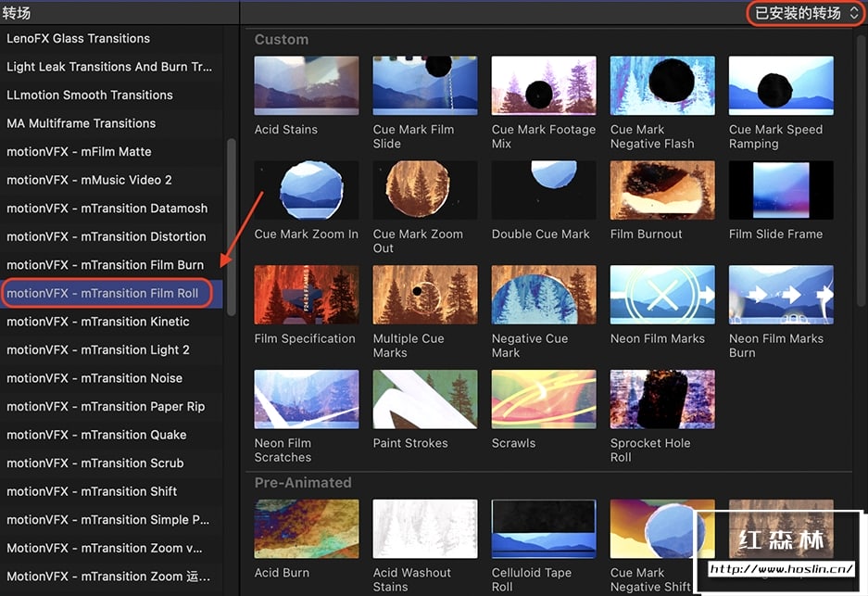868x596 pixels.
Task: Choose the Acid Burn pre-animated thumbnail
Action: (x=306, y=528)
